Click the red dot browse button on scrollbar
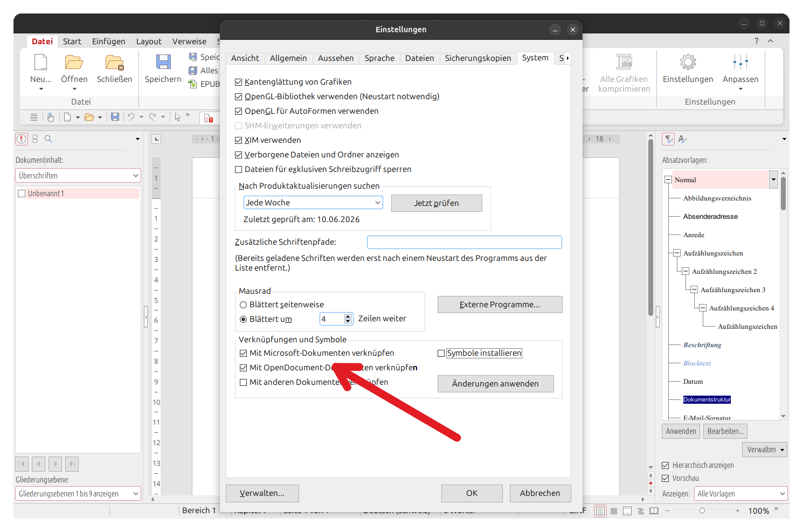Screen dimensions: 803x532 pos(650,483)
